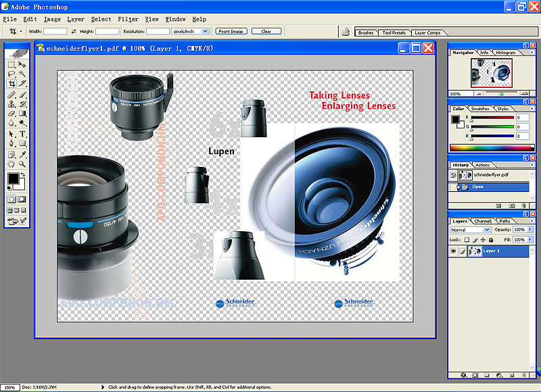
Task: Select the Blur tool
Action: pyautogui.click(x=11, y=123)
